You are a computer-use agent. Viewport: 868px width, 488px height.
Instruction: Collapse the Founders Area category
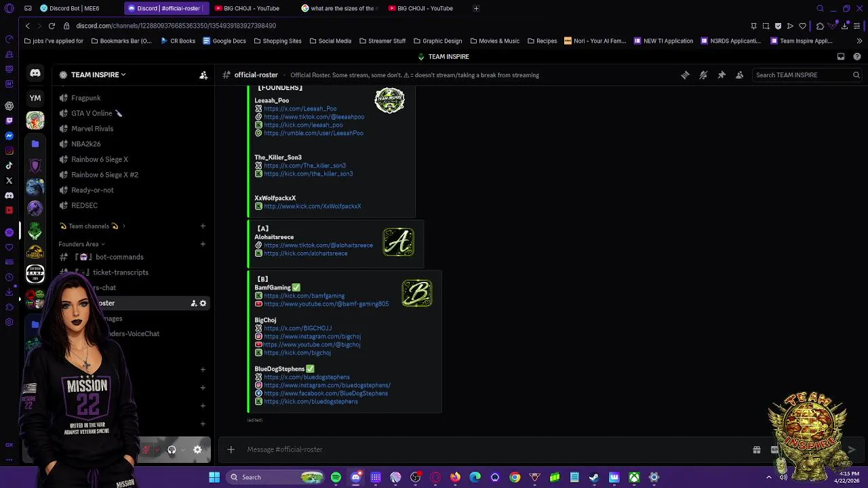81,244
